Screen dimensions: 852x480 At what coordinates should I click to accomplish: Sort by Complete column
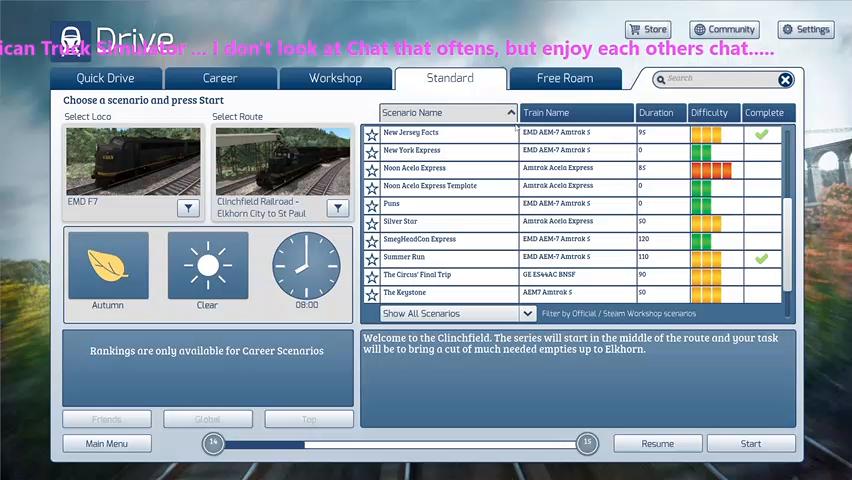click(768, 113)
